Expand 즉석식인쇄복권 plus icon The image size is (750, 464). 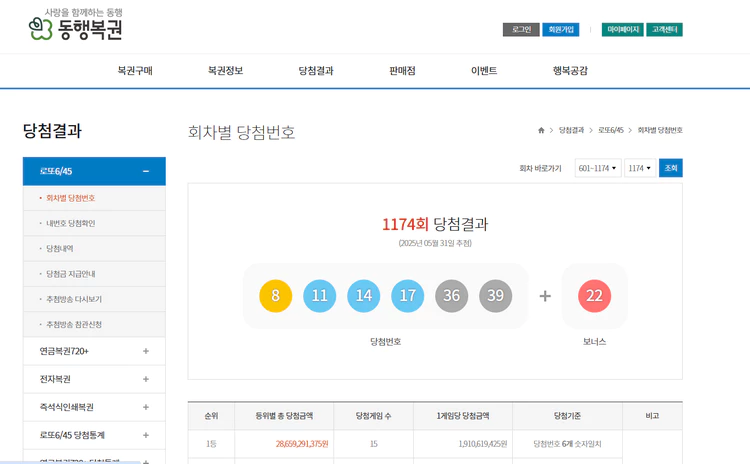tap(146, 407)
